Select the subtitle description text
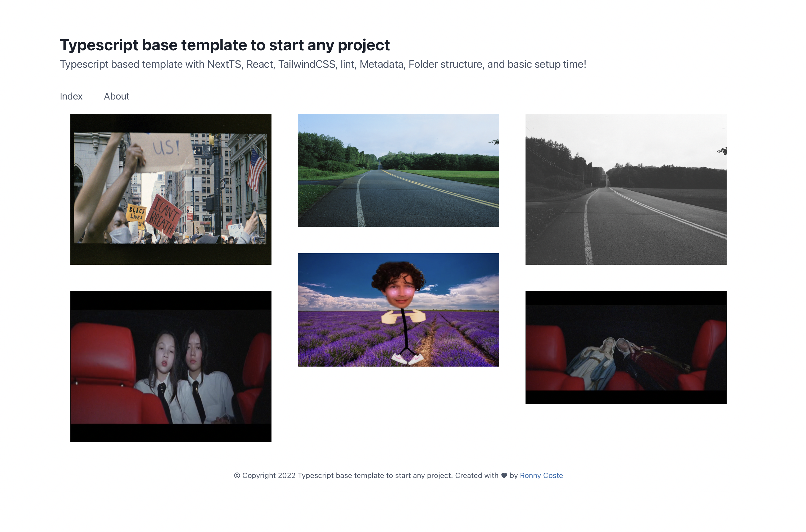 click(323, 64)
